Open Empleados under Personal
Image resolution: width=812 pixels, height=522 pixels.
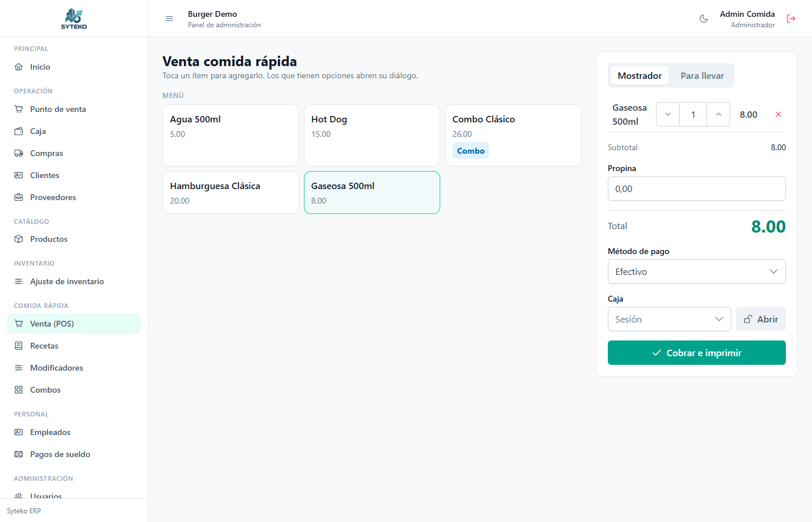pyautogui.click(x=74, y=432)
